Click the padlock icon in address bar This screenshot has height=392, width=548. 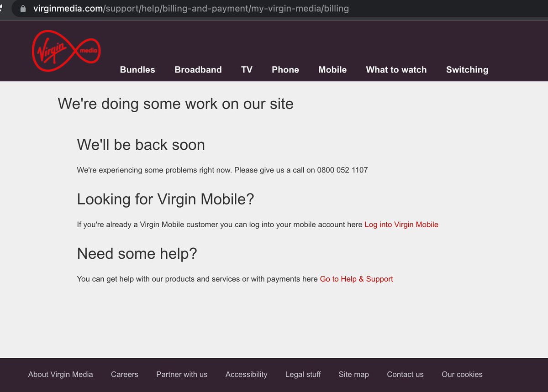click(x=23, y=9)
